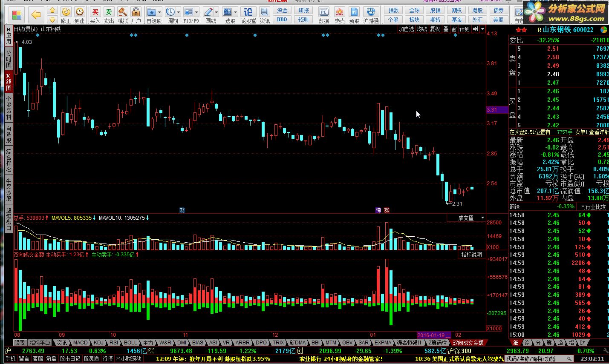Click the 选股 stock picker icon
The height and width of the screenshot is (364, 609).
(x=228, y=11)
